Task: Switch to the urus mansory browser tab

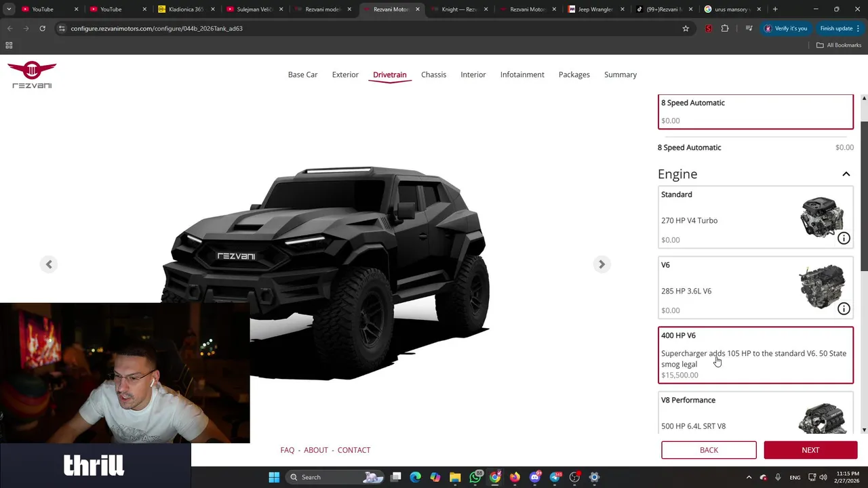Action: (732, 9)
